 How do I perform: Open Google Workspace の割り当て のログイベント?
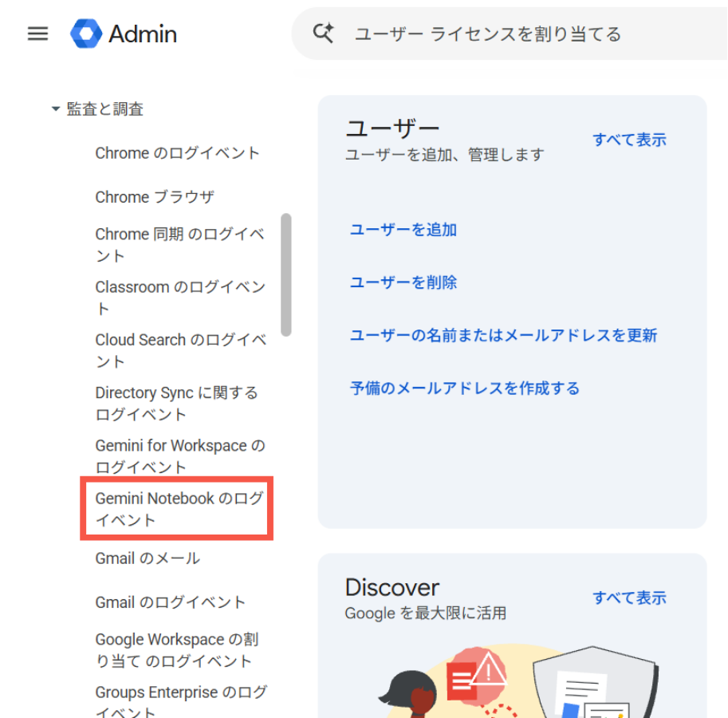click(176, 649)
